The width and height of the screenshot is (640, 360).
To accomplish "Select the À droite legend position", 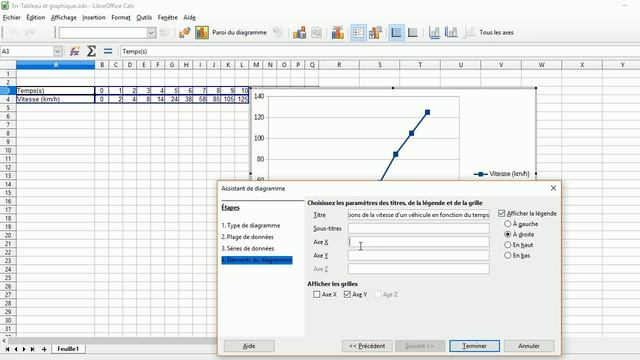I will coord(508,235).
